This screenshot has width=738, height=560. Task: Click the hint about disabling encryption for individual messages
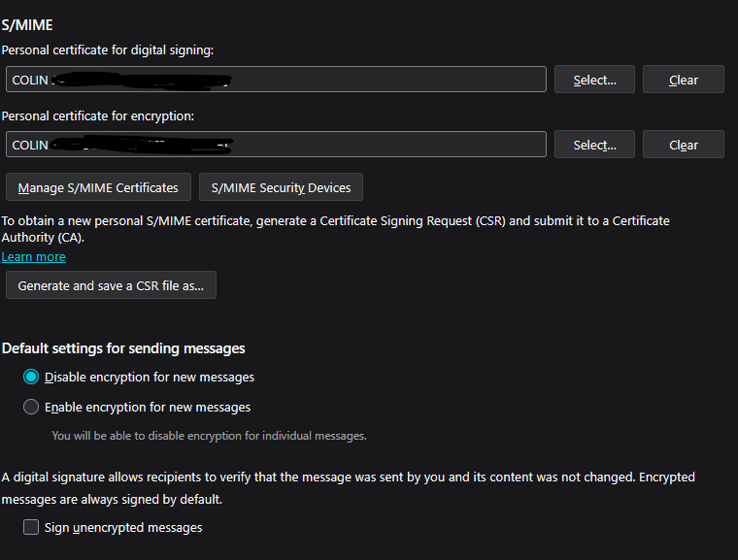point(209,436)
